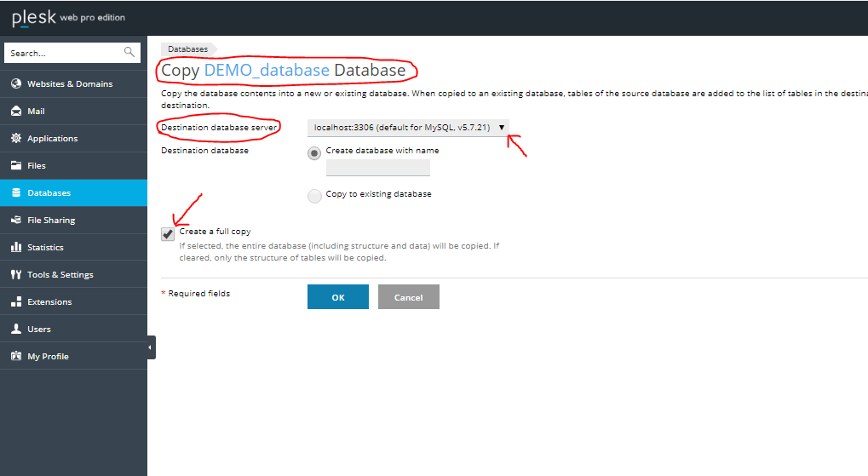Open the Users menu item

pyautogui.click(x=38, y=329)
